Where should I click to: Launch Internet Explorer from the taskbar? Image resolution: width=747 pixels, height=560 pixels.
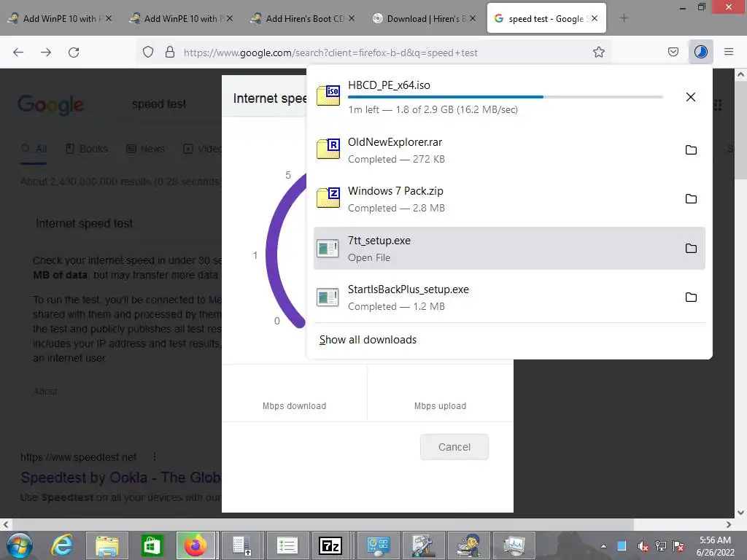(x=63, y=545)
